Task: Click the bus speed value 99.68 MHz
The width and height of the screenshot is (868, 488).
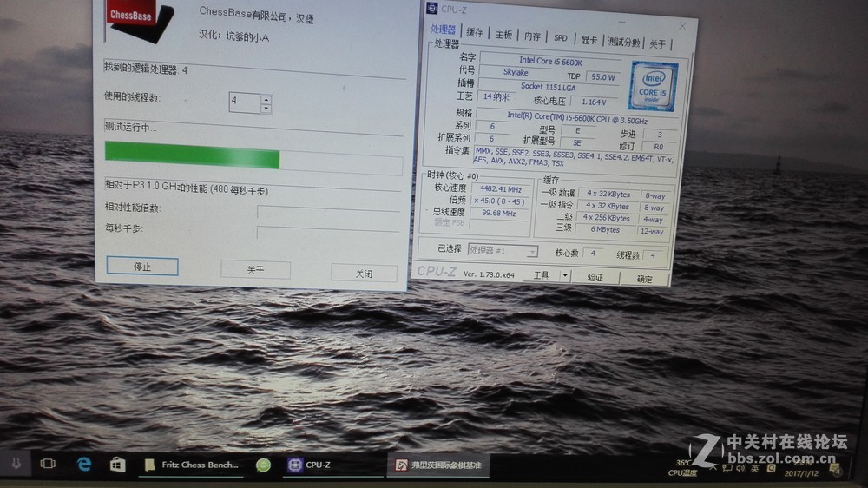Action: [x=499, y=213]
